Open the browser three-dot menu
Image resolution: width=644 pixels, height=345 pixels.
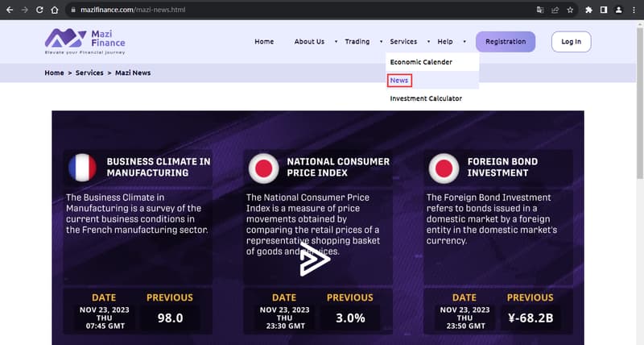[x=634, y=10]
